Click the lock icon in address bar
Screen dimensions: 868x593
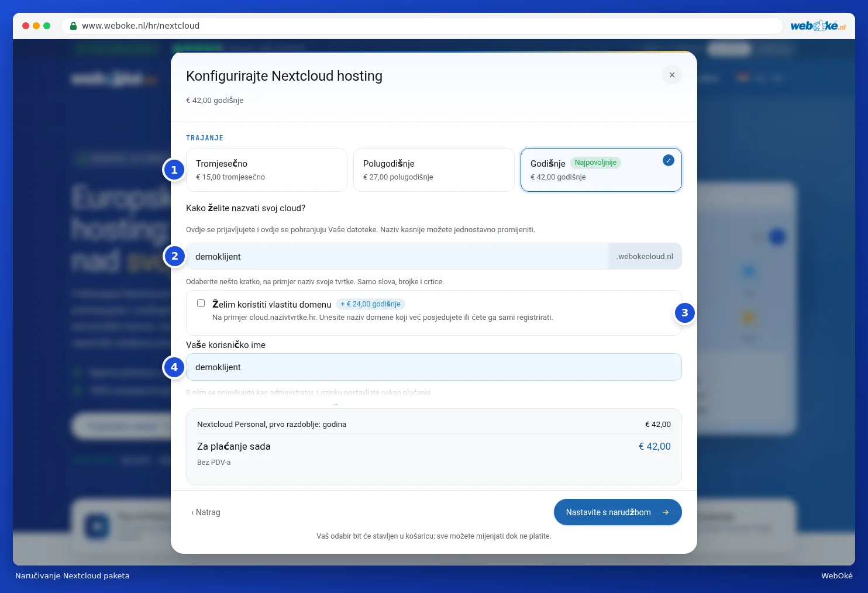pyautogui.click(x=74, y=26)
